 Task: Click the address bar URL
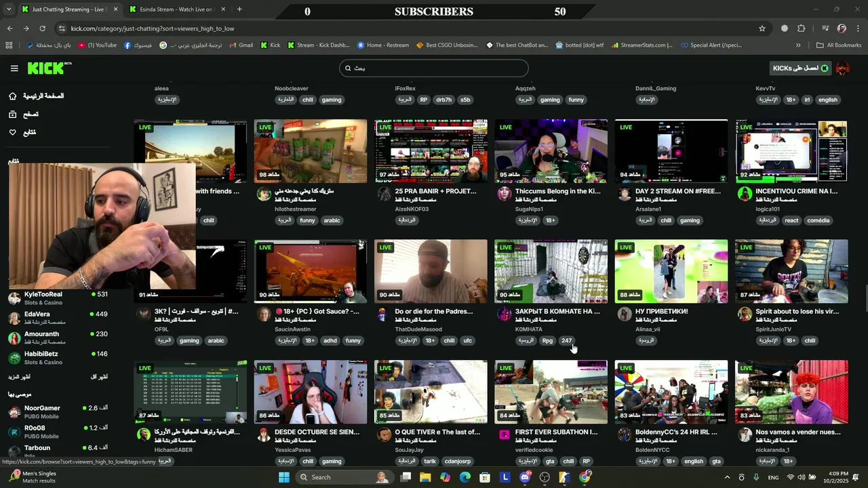tap(153, 28)
